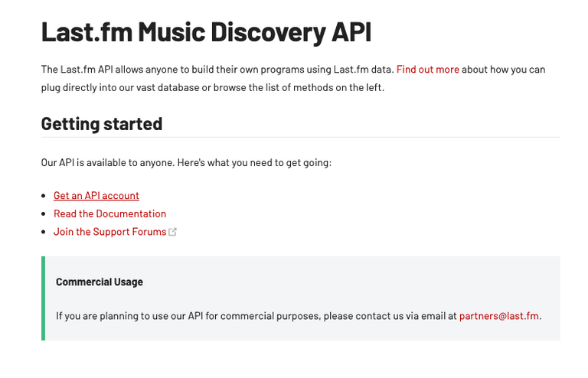The width and height of the screenshot is (588, 378).
Task: Open the 'Read the Documentation' link
Action: (x=110, y=213)
